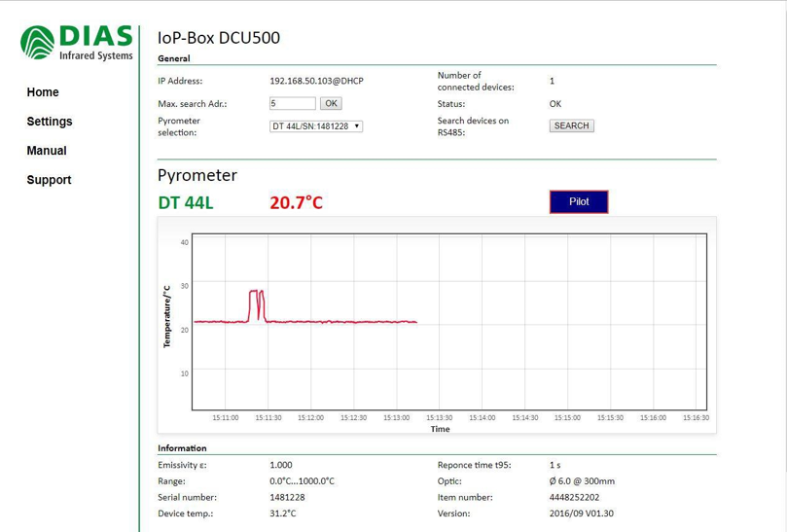Click the SEARCH button for RS485 devices
Viewport: 787px width, 532px height.
pyautogui.click(x=571, y=125)
